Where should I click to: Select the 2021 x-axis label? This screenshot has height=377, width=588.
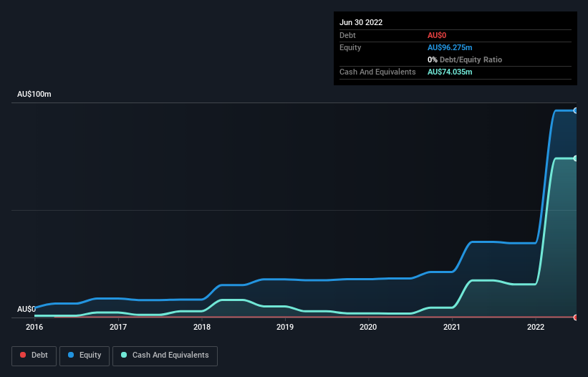point(452,327)
